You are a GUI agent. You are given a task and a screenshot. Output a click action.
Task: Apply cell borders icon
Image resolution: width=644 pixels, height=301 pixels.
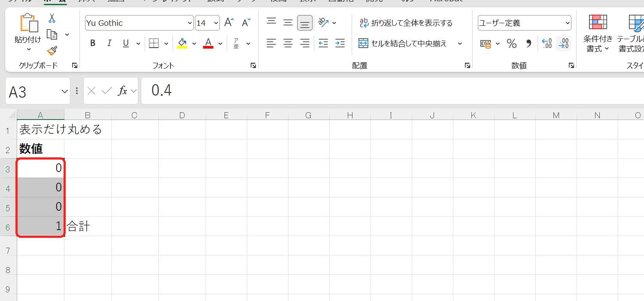(x=154, y=43)
